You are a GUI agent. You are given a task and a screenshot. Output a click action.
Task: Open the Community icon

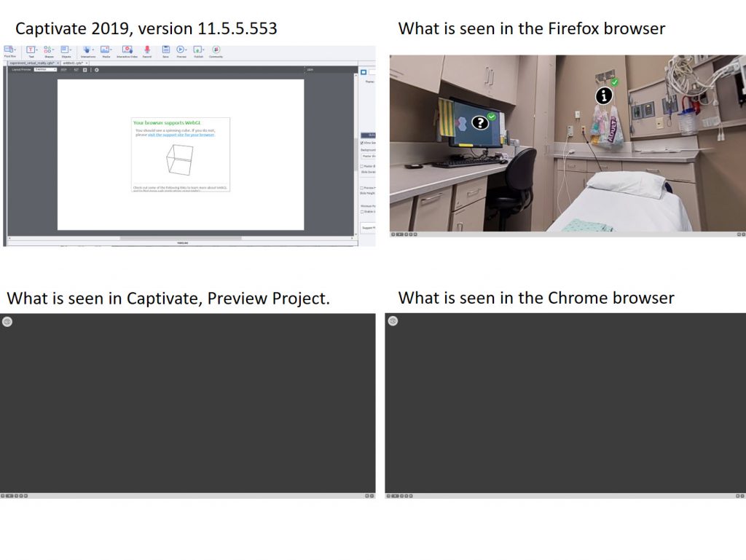pyautogui.click(x=216, y=49)
